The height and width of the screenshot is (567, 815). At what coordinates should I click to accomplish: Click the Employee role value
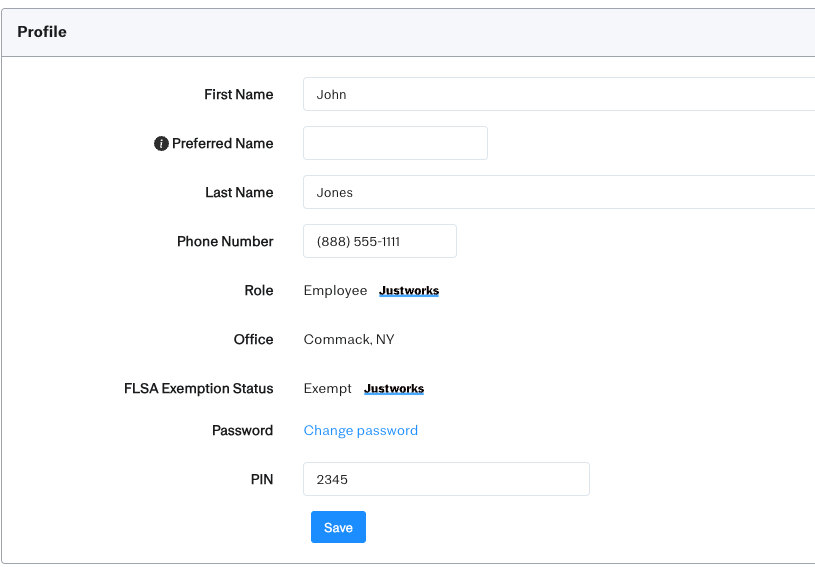335,291
